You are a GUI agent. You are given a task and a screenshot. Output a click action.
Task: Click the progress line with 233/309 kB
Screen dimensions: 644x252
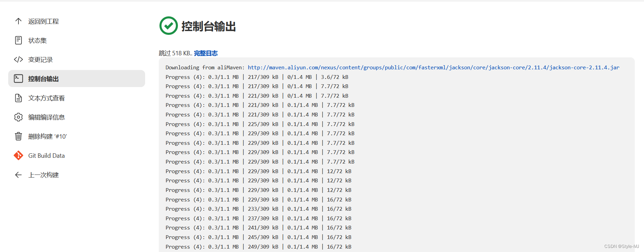point(258,209)
